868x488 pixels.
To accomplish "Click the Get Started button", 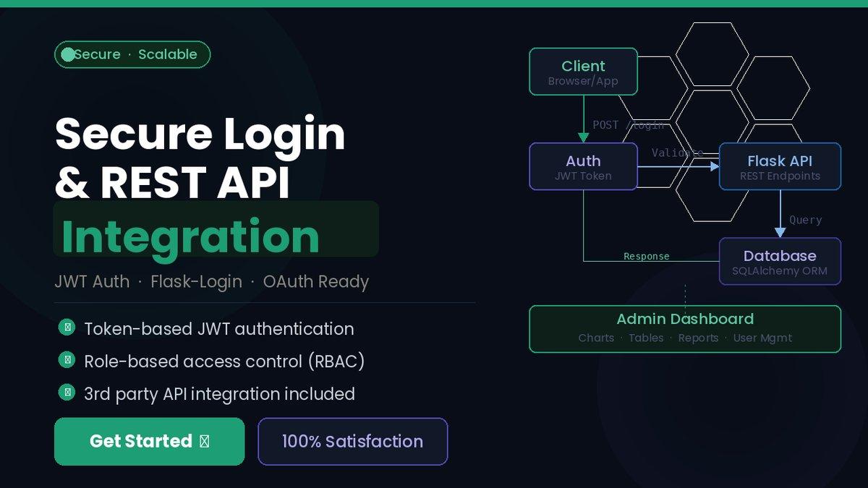I will click(149, 441).
